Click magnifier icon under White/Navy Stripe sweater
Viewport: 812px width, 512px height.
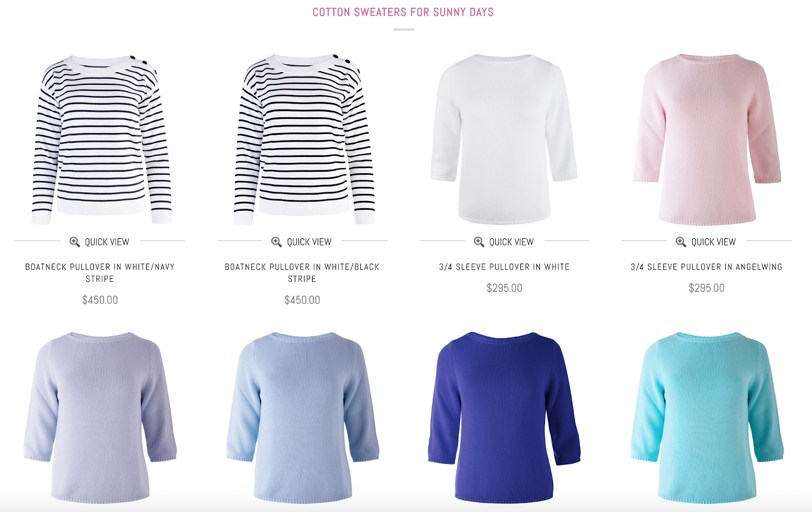(x=75, y=242)
